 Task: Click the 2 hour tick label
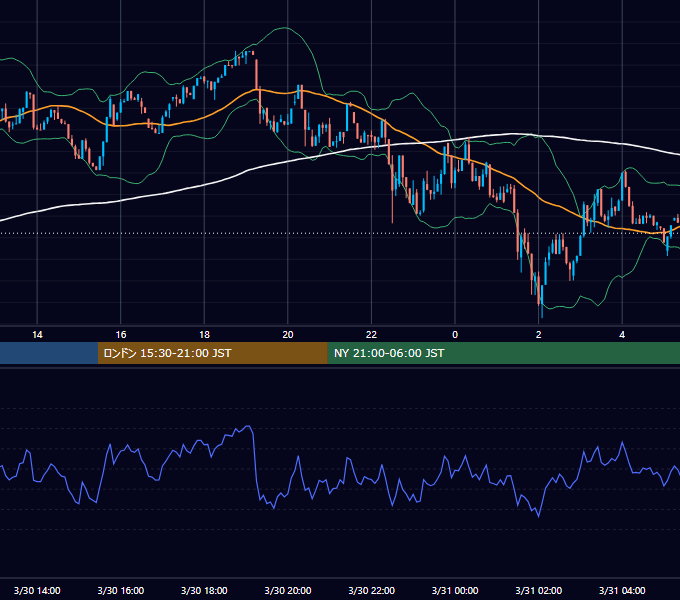click(x=539, y=335)
